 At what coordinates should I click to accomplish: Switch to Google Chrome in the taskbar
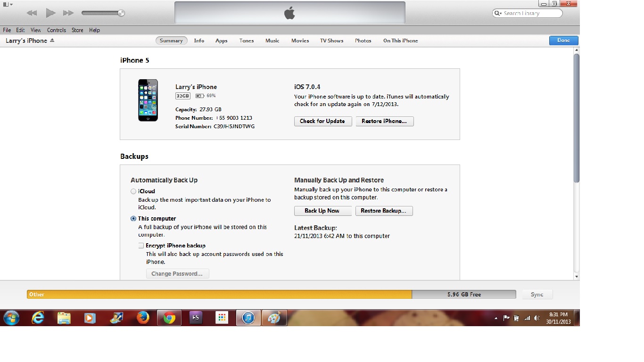coord(169,318)
